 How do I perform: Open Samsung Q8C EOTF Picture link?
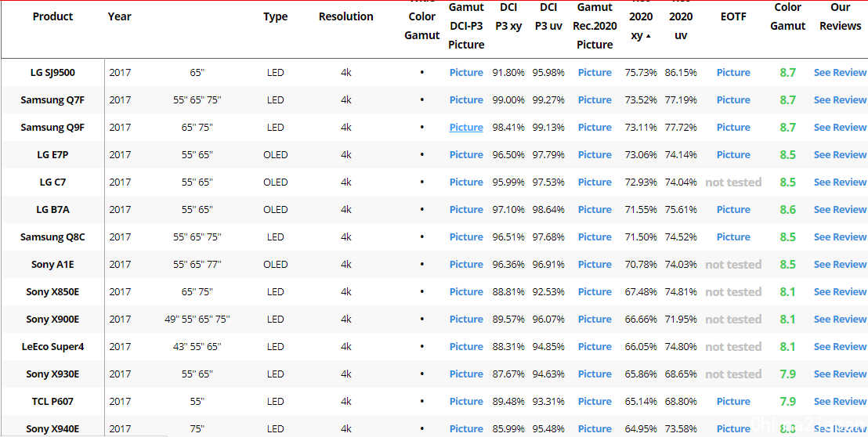[x=733, y=237]
